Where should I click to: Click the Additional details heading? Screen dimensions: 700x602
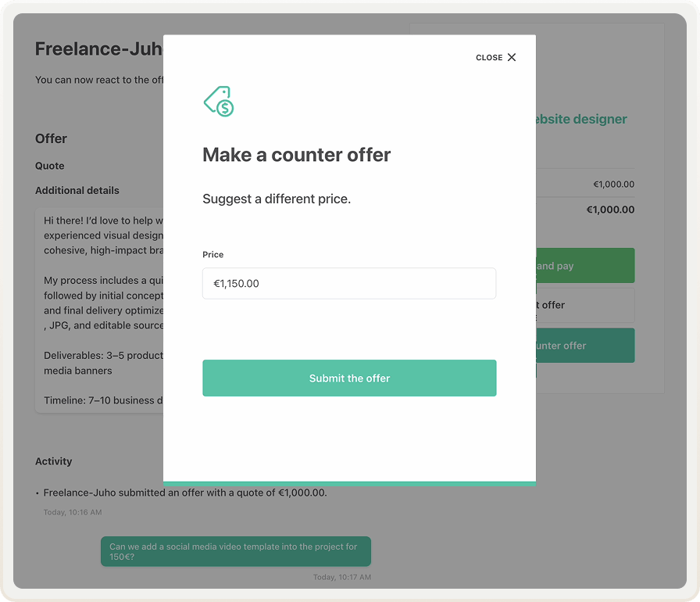(77, 190)
